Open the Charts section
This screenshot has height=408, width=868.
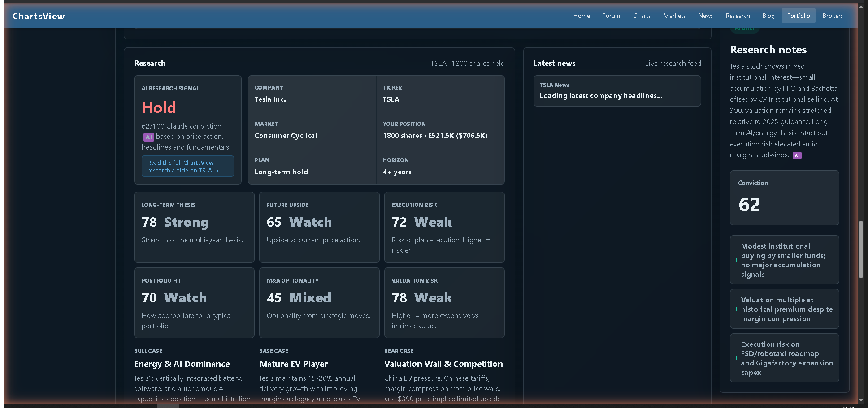tap(642, 16)
